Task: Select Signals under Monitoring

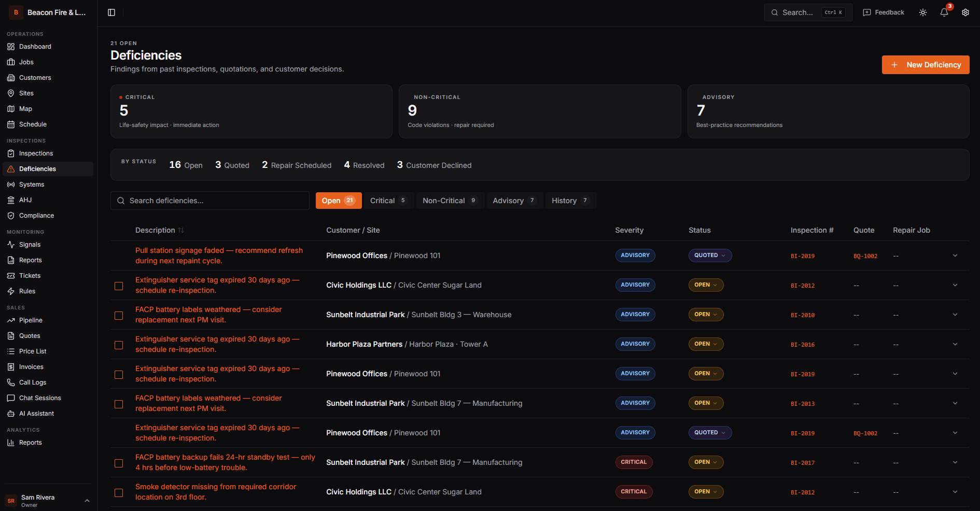Action: pos(29,244)
